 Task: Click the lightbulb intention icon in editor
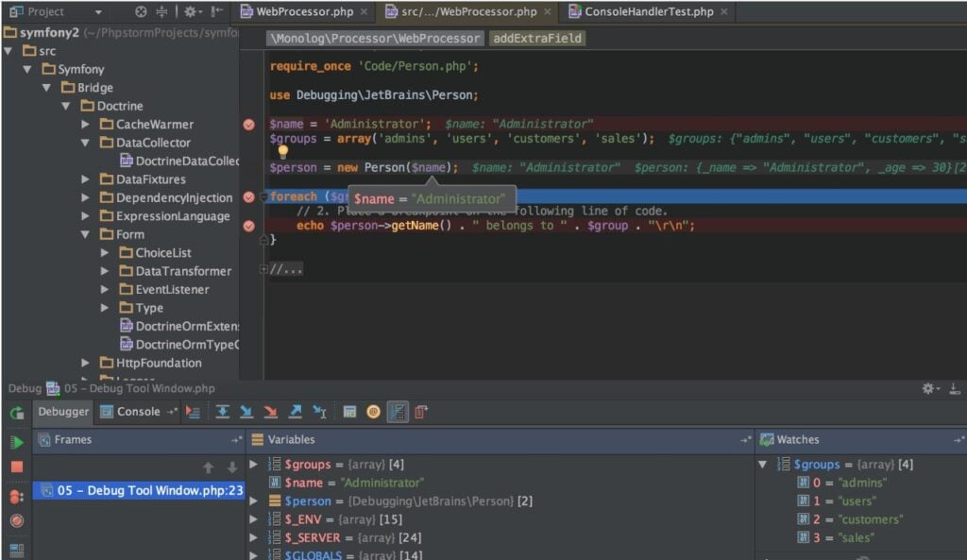tap(282, 150)
